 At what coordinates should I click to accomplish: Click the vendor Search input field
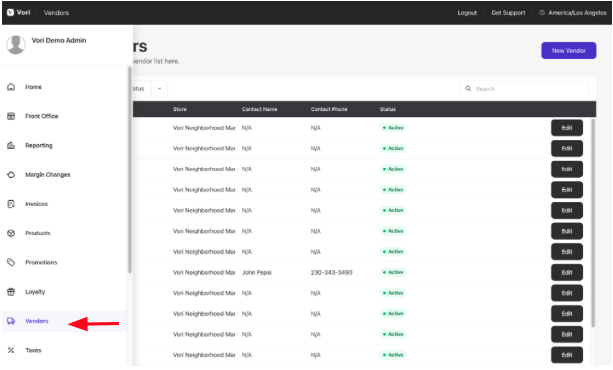coord(525,89)
